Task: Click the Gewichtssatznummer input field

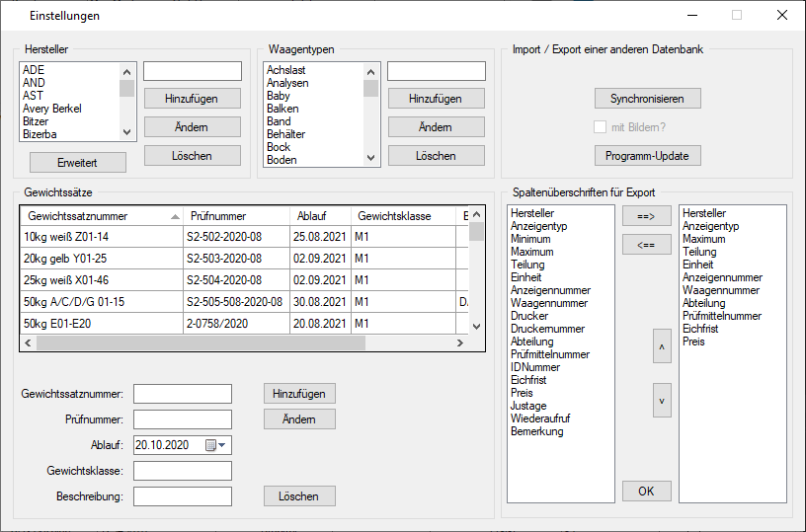Action: pos(183,394)
